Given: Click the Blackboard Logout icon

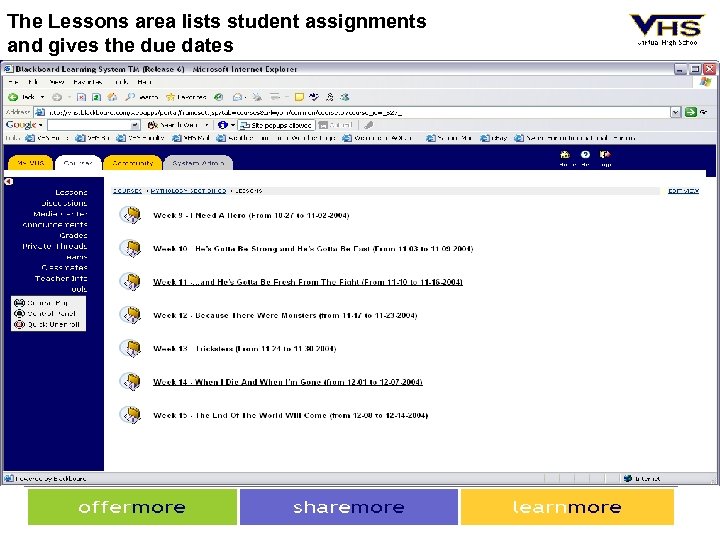Looking at the screenshot, I should tap(605, 155).
